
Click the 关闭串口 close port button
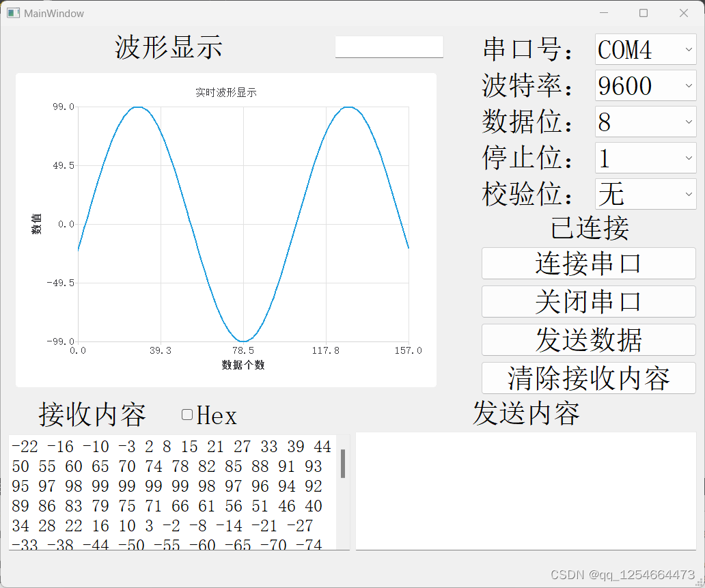tap(588, 301)
